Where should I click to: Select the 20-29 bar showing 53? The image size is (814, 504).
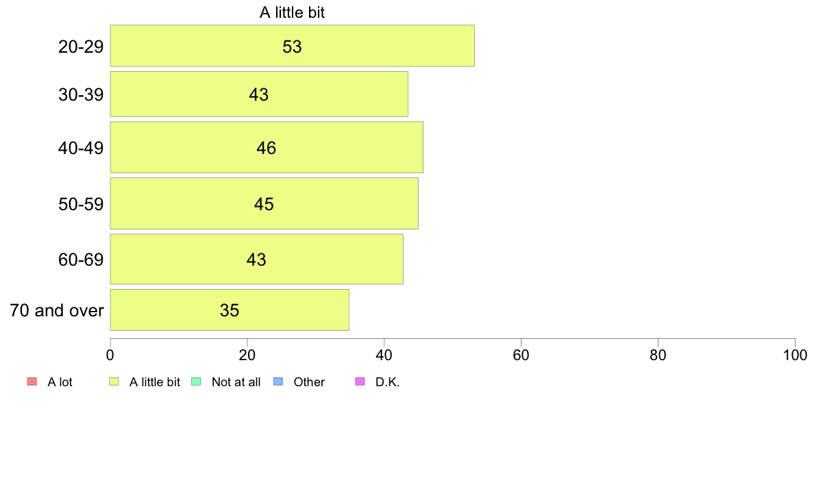point(293,46)
